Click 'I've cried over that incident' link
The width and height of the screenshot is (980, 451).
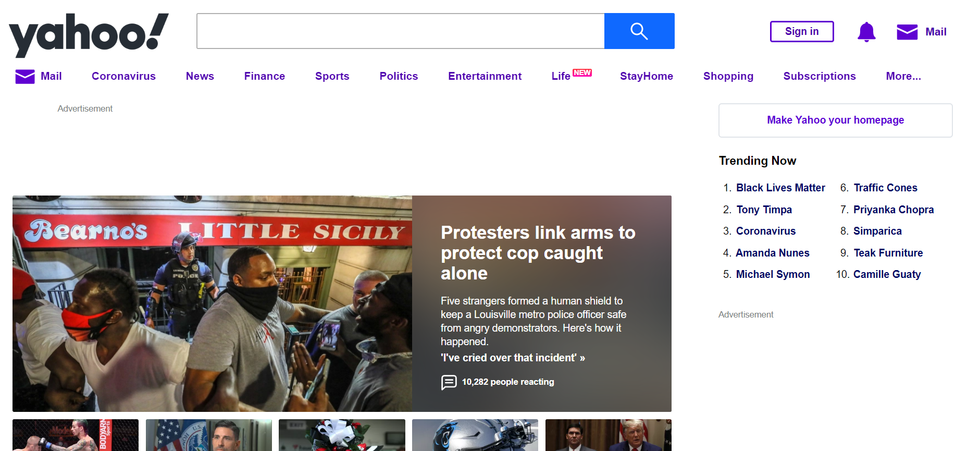[513, 358]
